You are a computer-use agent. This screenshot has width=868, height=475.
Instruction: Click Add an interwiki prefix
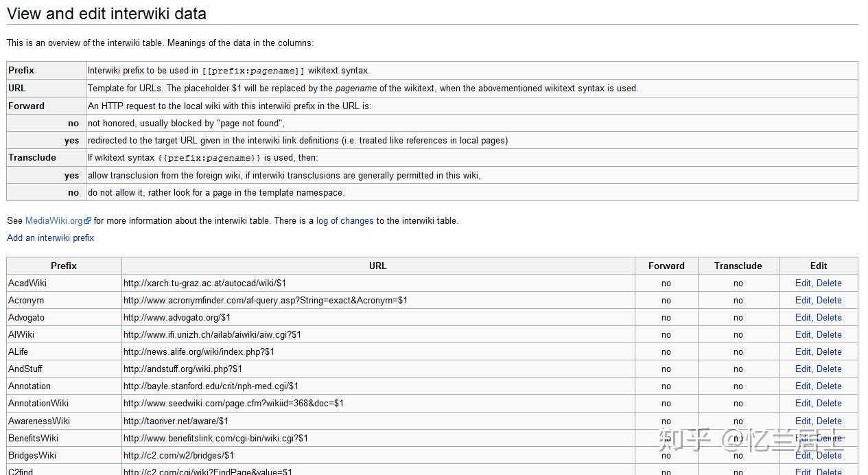(50, 238)
